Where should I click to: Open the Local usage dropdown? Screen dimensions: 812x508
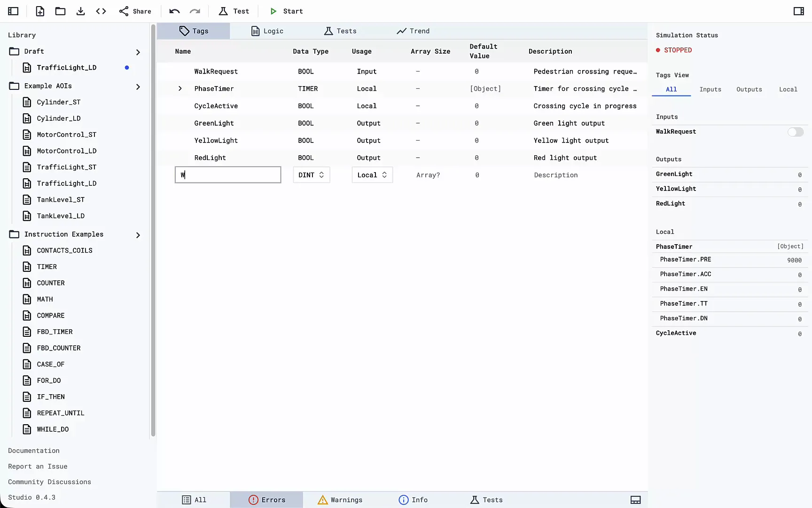[x=372, y=175]
